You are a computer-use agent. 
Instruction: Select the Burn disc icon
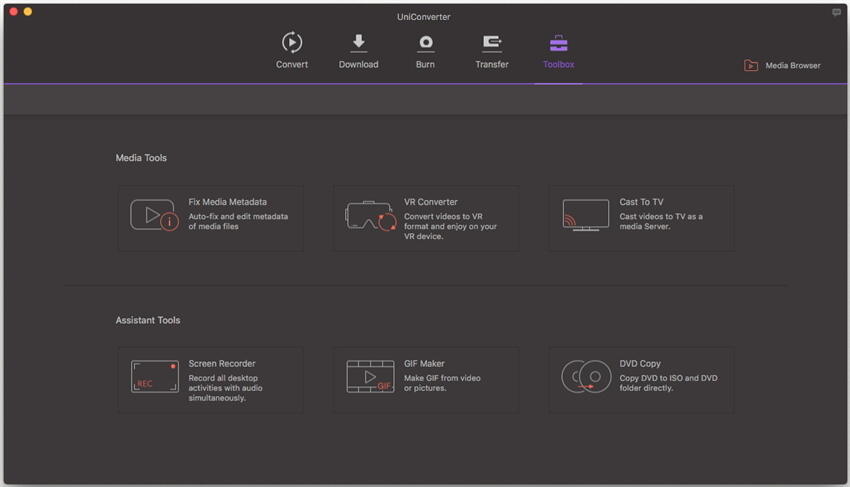tap(426, 43)
